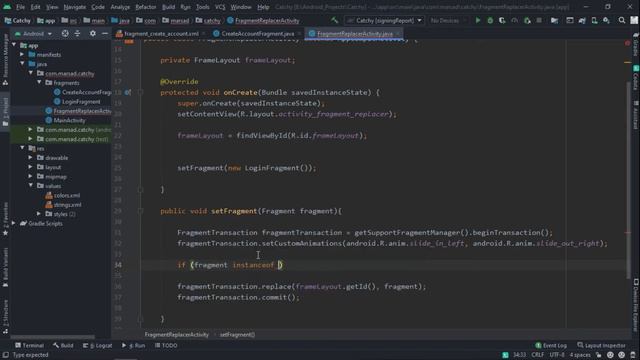Open the TODO tool window
This screenshot has width=640, height=360.
(166, 345)
